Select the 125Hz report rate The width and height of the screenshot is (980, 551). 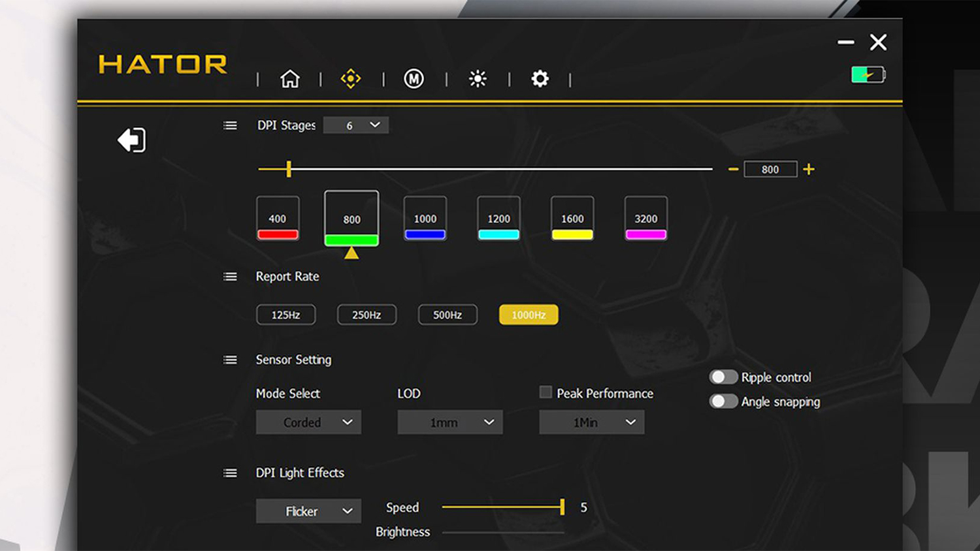point(286,315)
